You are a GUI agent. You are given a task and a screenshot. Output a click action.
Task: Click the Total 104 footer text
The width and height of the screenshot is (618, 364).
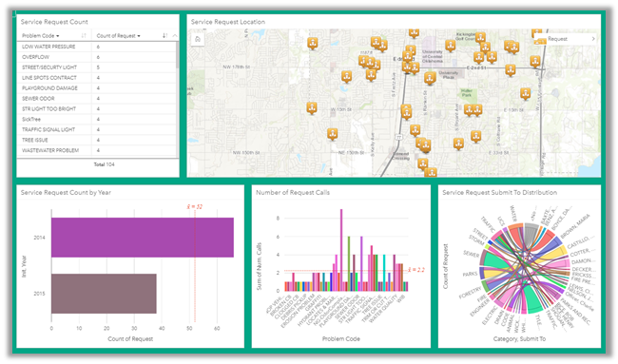click(x=104, y=164)
